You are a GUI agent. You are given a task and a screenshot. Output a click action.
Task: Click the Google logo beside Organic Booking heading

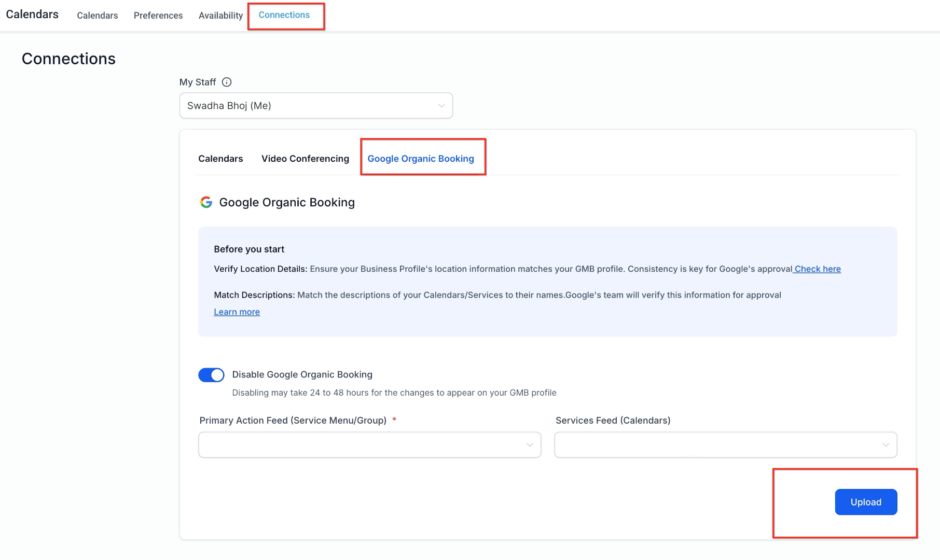pyautogui.click(x=206, y=202)
